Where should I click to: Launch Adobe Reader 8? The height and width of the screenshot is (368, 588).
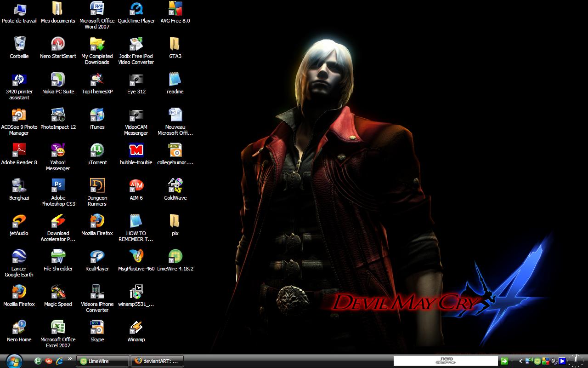pyautogui.click(x=19, y=155)
